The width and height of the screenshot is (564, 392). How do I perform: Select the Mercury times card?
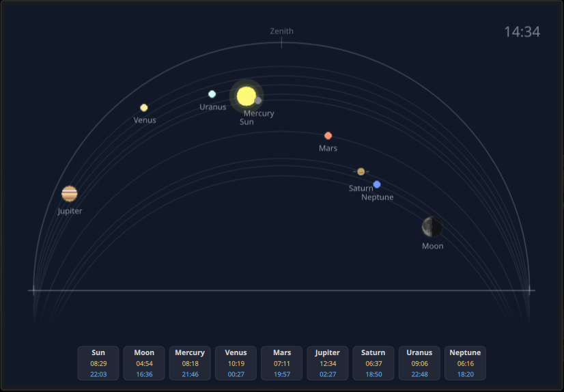pos(190,363)
